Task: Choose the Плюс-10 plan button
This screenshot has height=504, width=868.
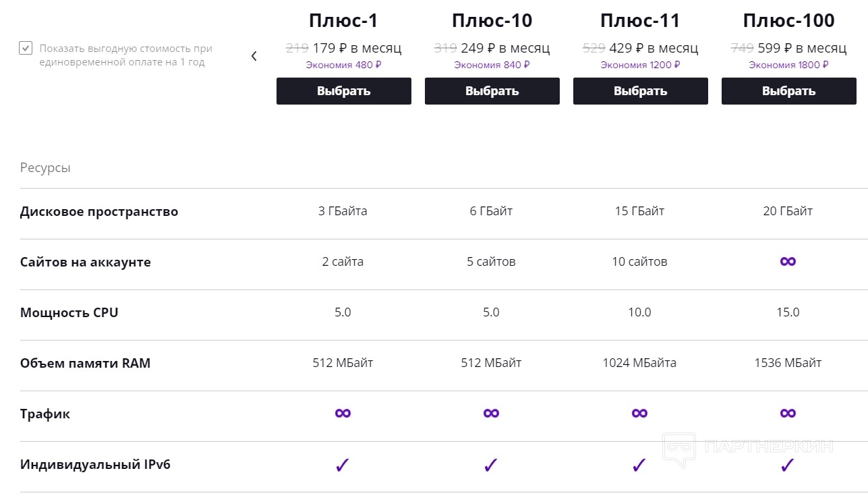Action: (492, 91)
